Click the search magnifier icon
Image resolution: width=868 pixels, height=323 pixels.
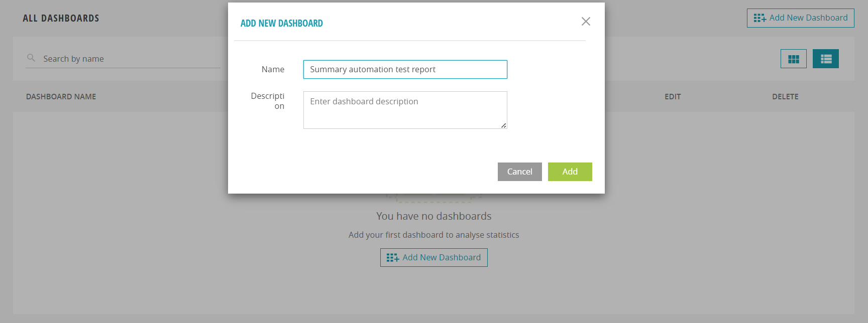[31, 58]
